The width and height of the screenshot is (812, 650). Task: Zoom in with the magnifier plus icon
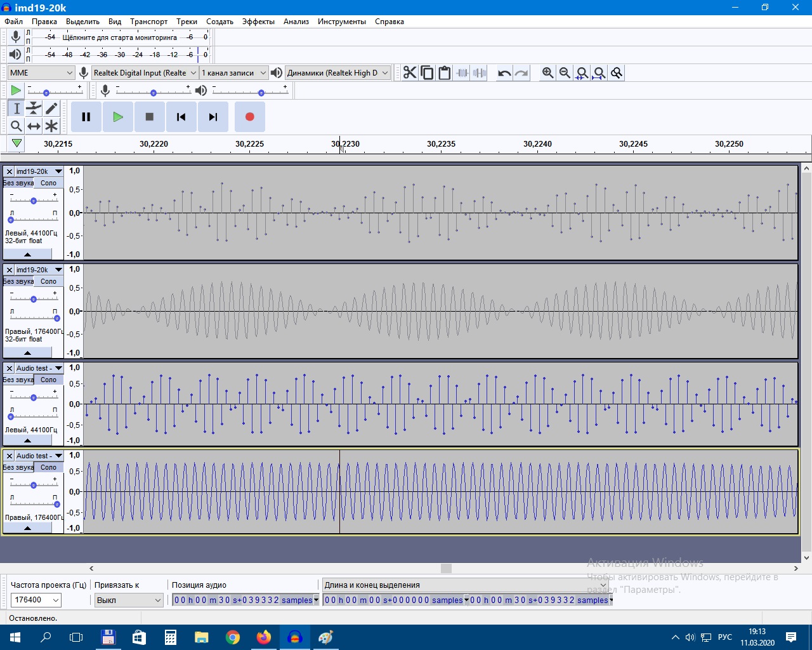click(547, 73)
